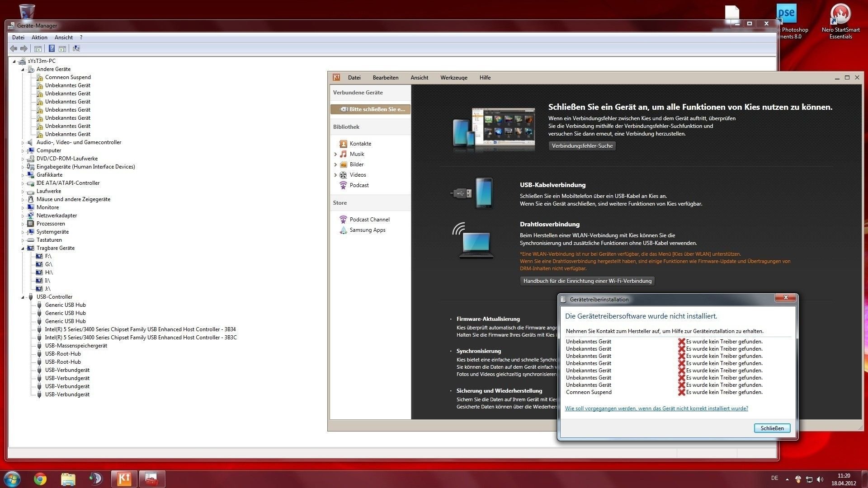The width and height of the screenshot is (868, 488).
Task: Open Videos in Kies library
Action: click(x=358, y=175)
